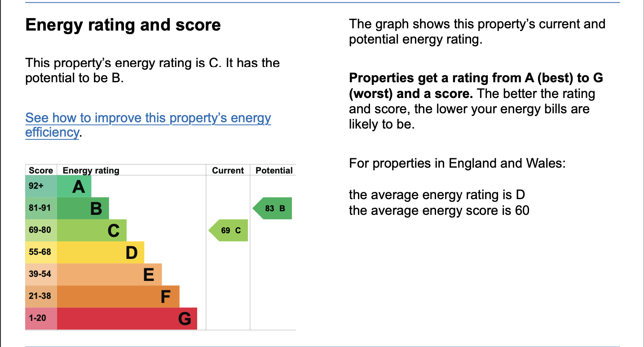The width and height of the screenshot is (644, 347).
Task: Select the B rating bar
Action: 83,208
